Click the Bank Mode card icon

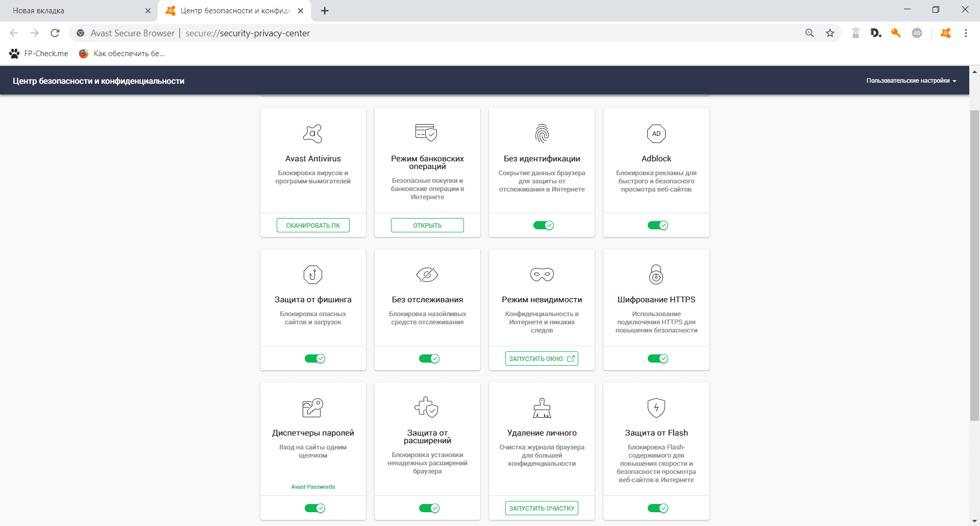[427, 132]
